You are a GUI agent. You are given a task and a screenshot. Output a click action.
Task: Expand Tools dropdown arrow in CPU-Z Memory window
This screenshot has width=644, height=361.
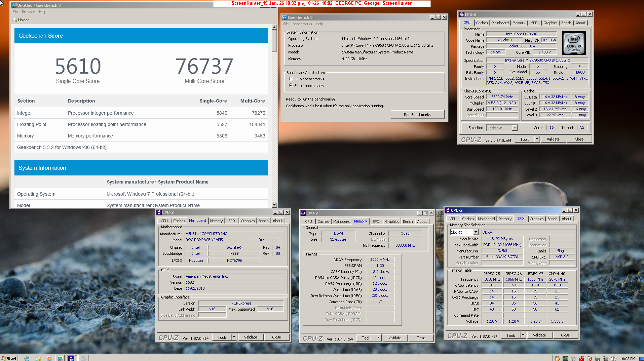click(378, 338)
